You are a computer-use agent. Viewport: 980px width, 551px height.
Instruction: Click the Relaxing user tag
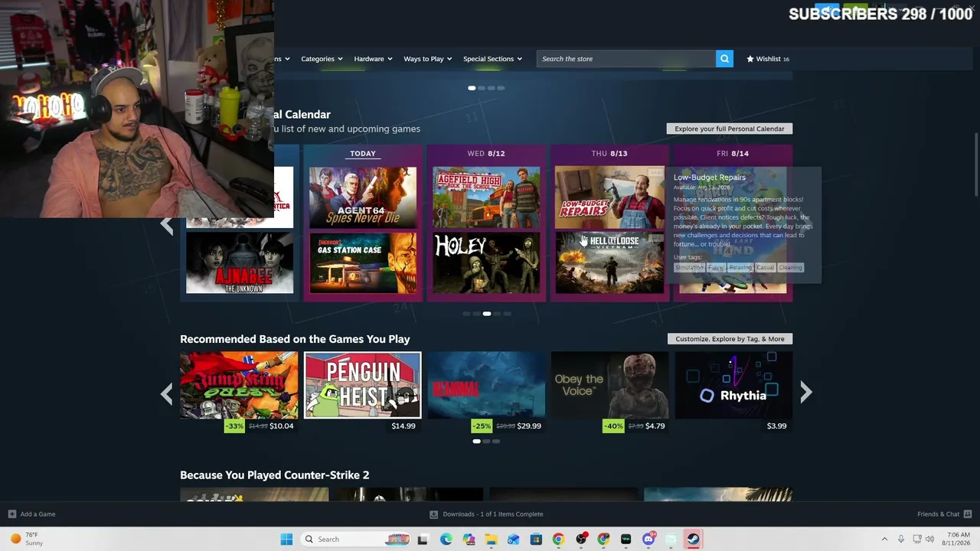tap(740, 267)
